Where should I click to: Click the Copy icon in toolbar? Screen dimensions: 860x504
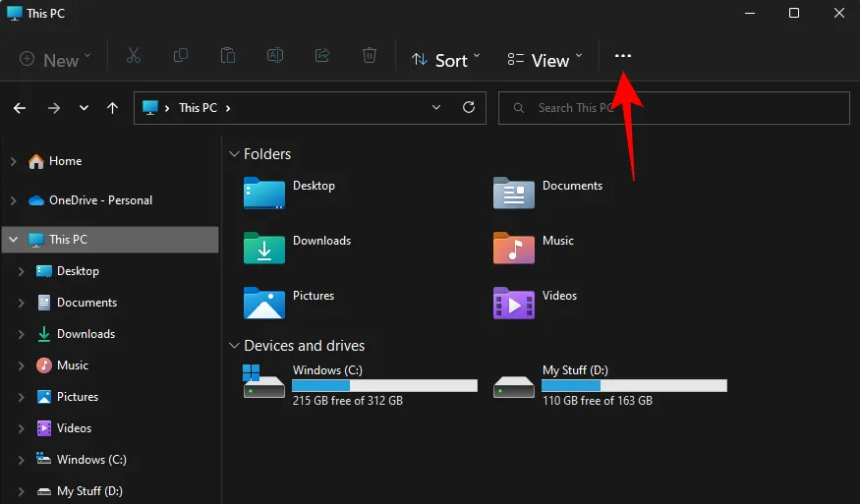pyautogui.click(x=181, y=56)
